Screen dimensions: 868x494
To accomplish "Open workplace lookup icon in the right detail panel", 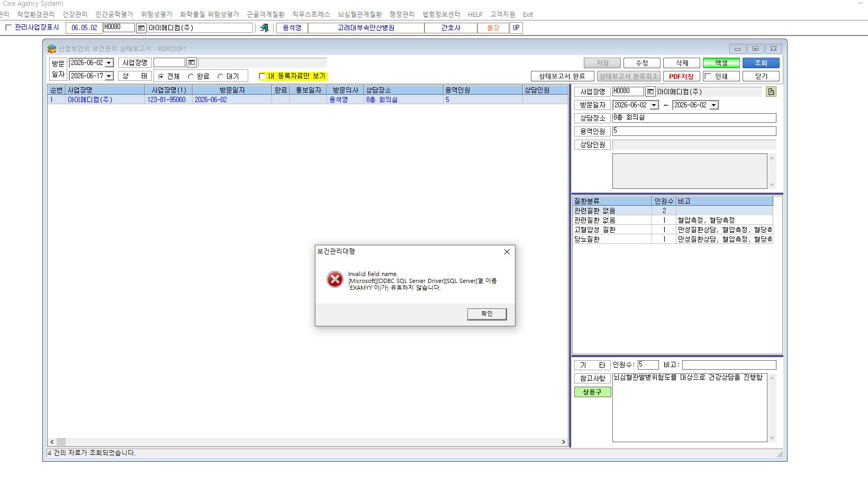I will (x=650, y=92).
